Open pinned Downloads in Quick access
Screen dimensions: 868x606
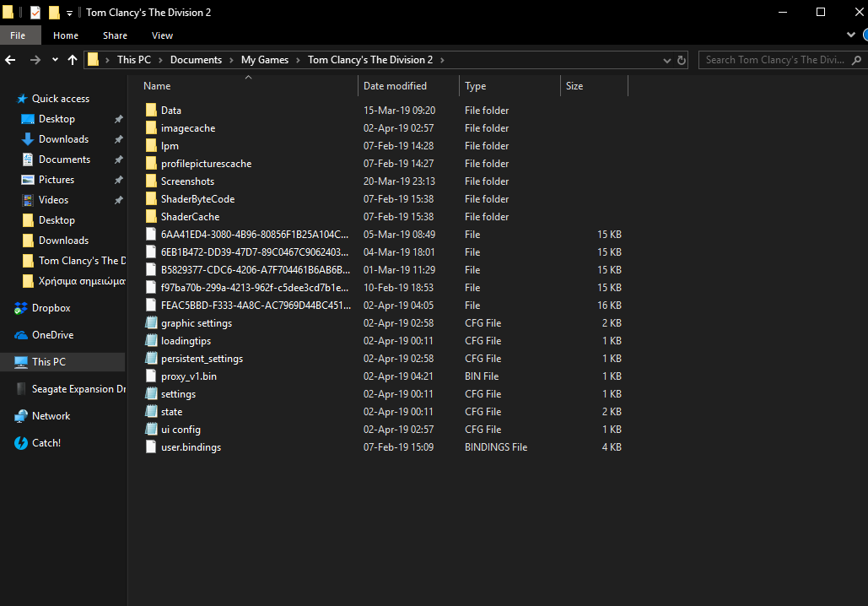[x=63, y=139]
